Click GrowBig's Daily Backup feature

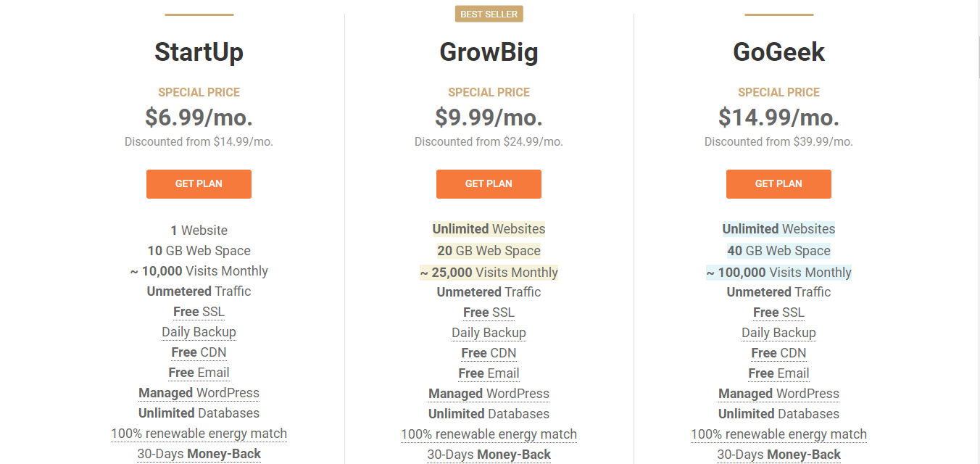click(489, 333)
